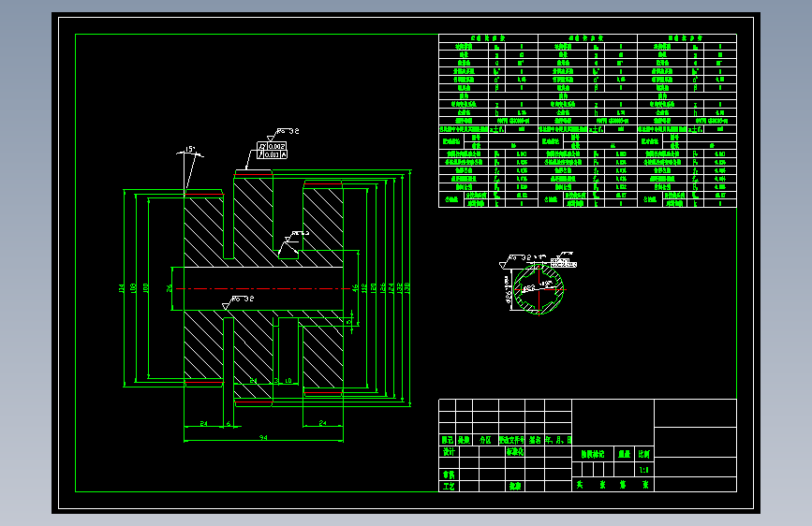Click the small dimension 10 under the middle gear
Viewport: 812px width, 526px height.
click(x=288, y=381)
